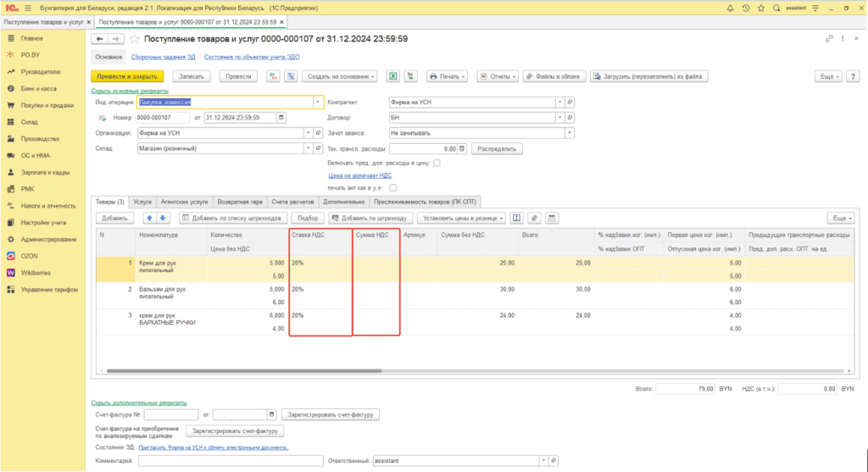Click the favorites star next to document title
868x472 pixels.
tap(135, 39)
